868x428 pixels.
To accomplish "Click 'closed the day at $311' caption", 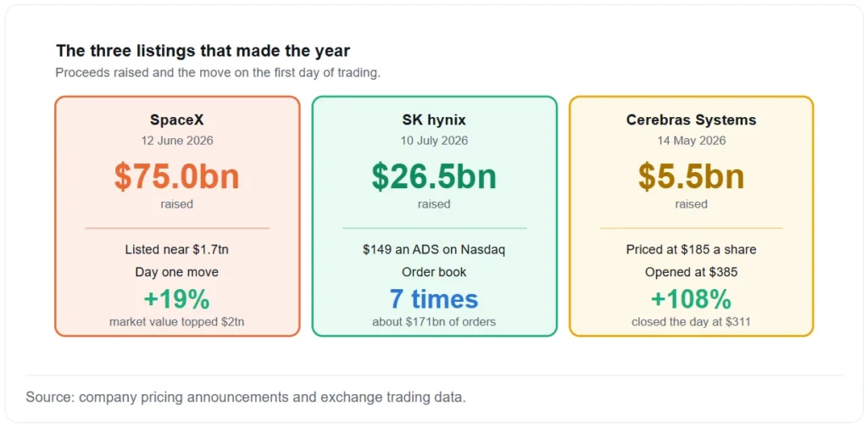I will click(x=692, y=322).
